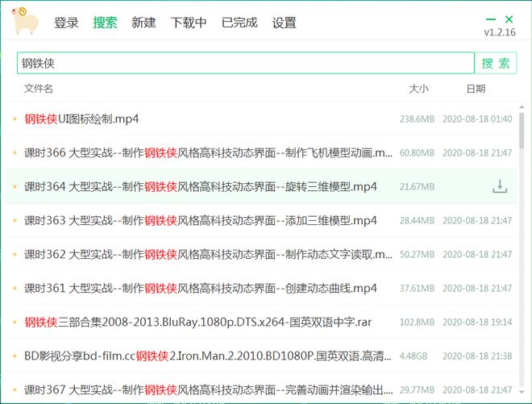Select 课时367 完善动画并渲染输出 file
532x404 pixels.
tap(208, 389)
